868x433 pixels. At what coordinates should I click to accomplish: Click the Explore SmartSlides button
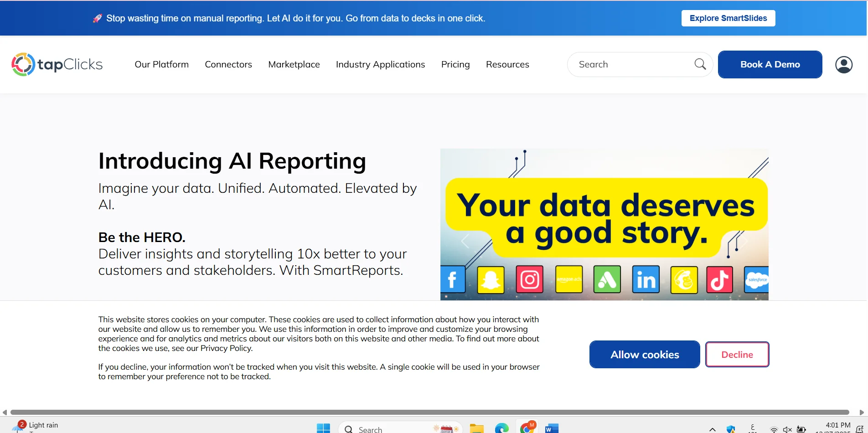click(x=728, y=18)
